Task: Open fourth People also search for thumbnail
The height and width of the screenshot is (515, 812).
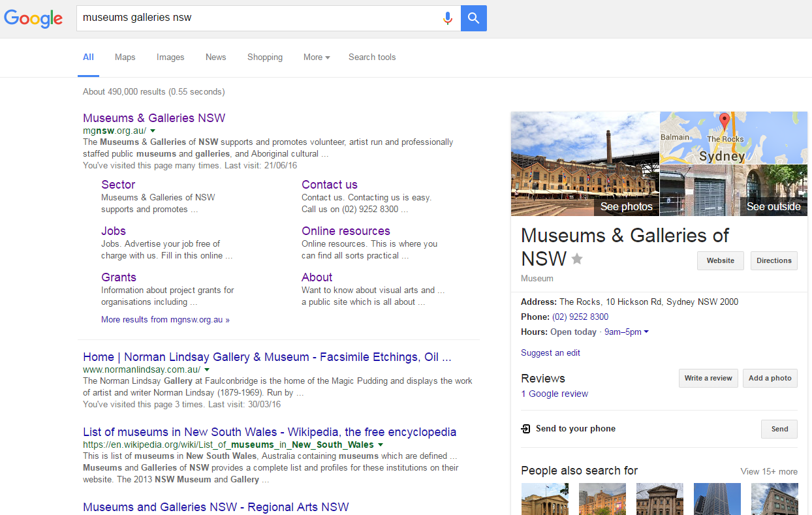Action: click(x=717, y=499)
